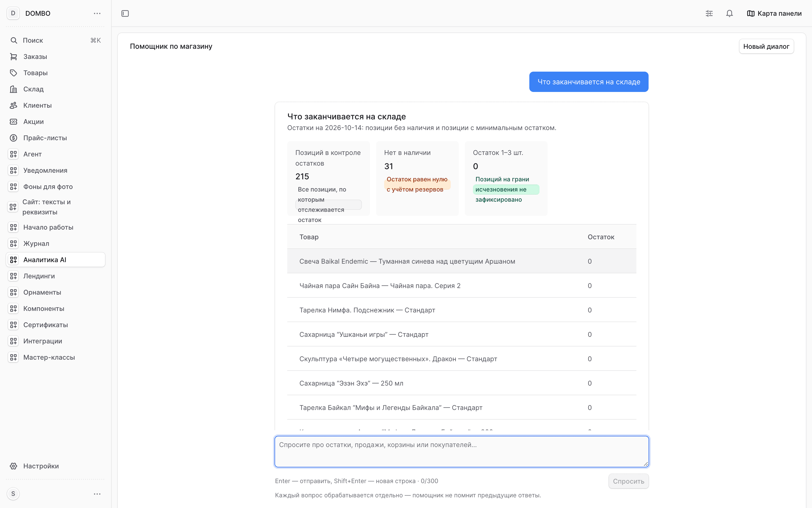
Task: Click the Склад warehouse icon
Action: [x=13, y=89]
